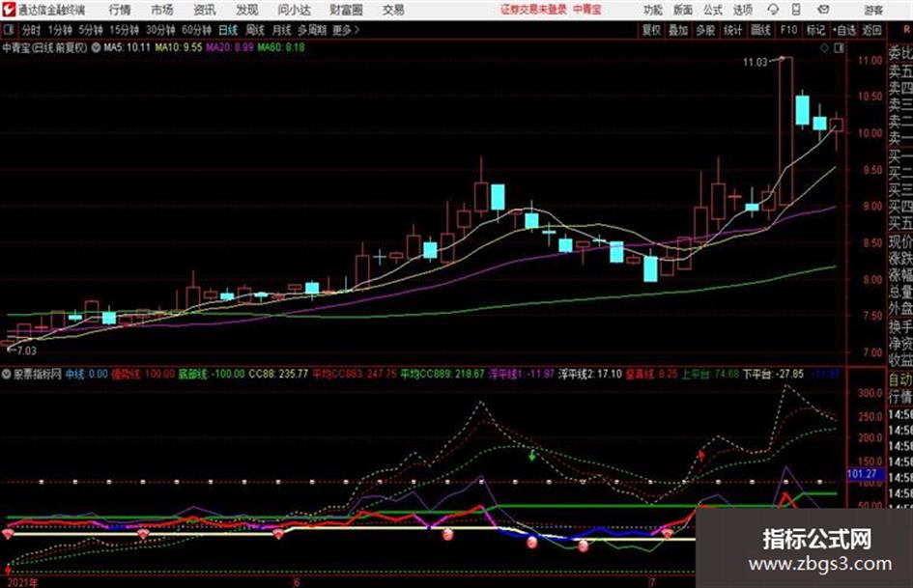Click the 底部线 -100.00 indicator label
Viewport: 913px width, 588px height.
[x=212, y=374]
